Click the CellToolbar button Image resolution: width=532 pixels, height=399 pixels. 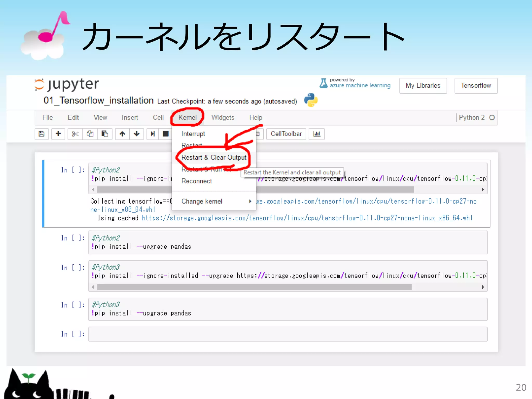[286, 134]
